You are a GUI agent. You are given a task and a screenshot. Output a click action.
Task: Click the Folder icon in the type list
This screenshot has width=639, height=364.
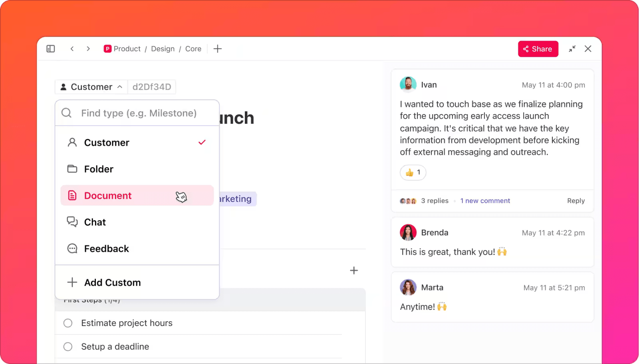72,169
